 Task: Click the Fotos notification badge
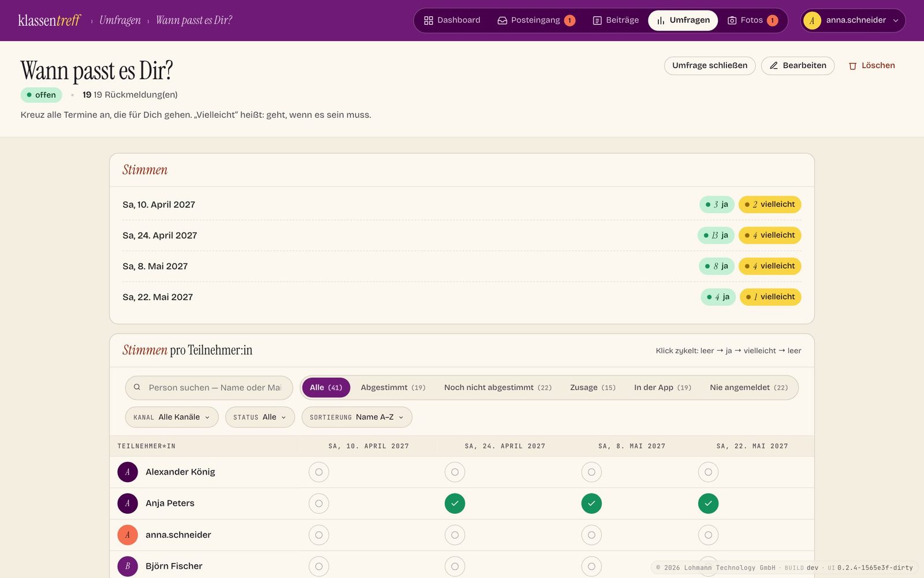[x=772, y=20]
